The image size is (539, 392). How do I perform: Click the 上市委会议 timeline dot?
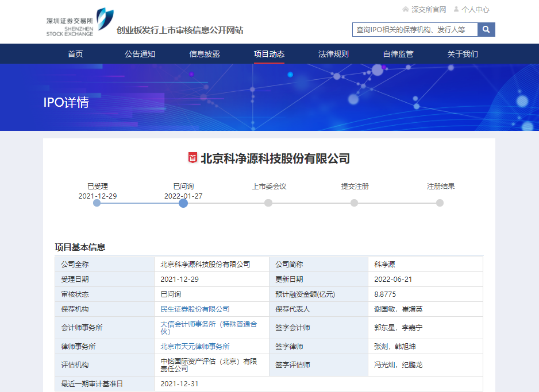pos(268,203)
